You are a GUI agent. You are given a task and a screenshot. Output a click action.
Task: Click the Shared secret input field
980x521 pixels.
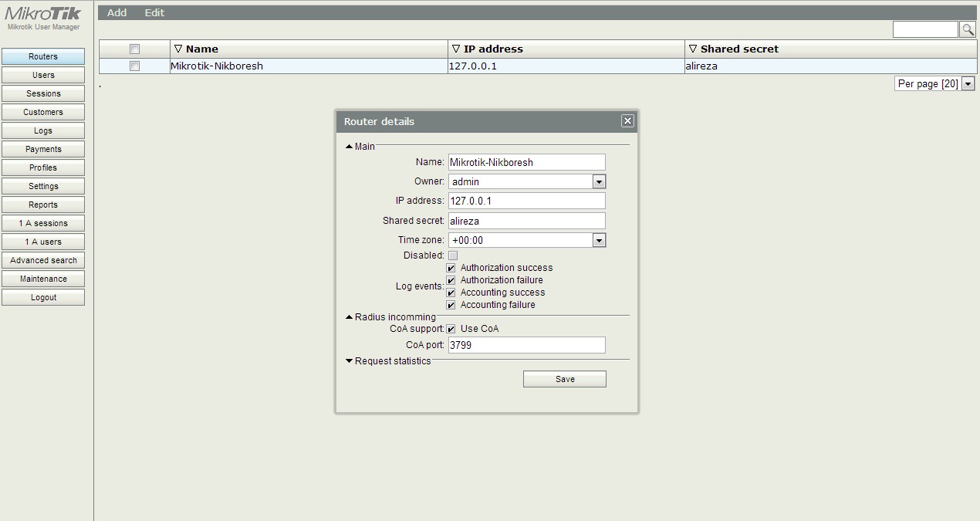coord(527,221)
